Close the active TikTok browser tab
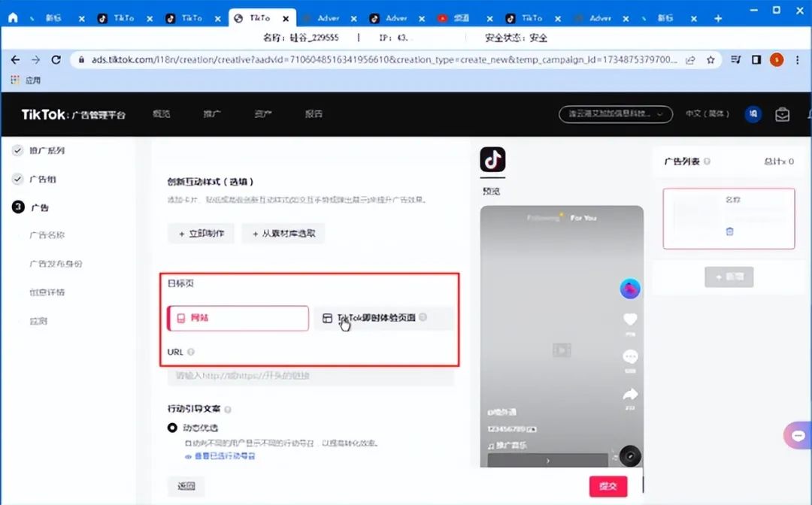Viewport: 812px width, 505px height. (x=286, y=19)
